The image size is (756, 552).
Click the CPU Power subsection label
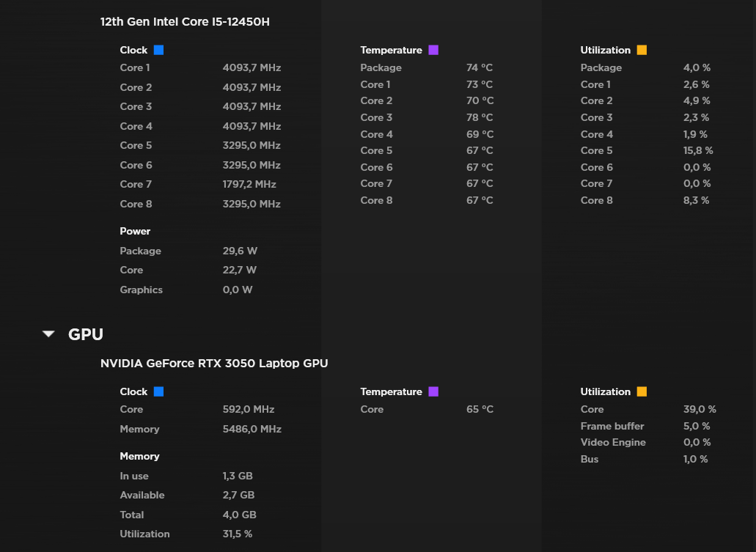[x=135, y=232]
